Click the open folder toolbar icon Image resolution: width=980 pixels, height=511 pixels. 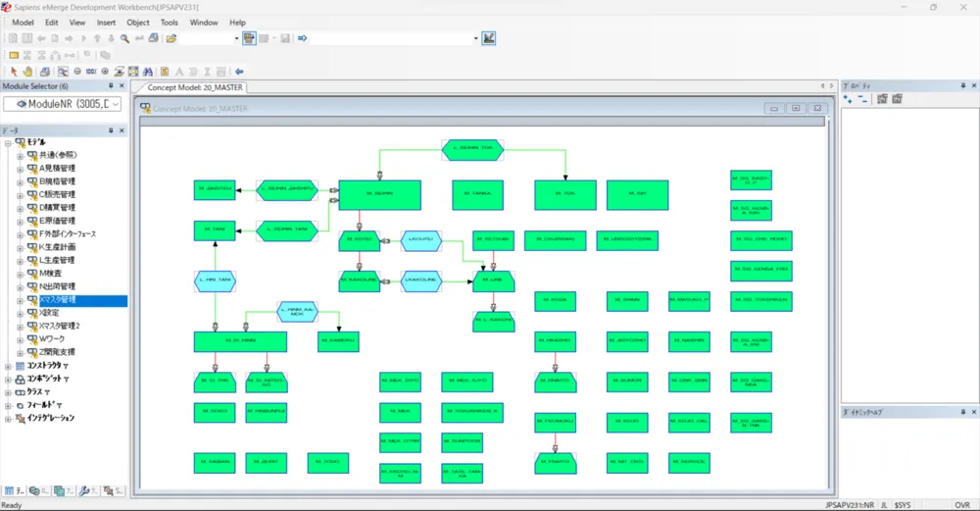click(x=171, y=38)
